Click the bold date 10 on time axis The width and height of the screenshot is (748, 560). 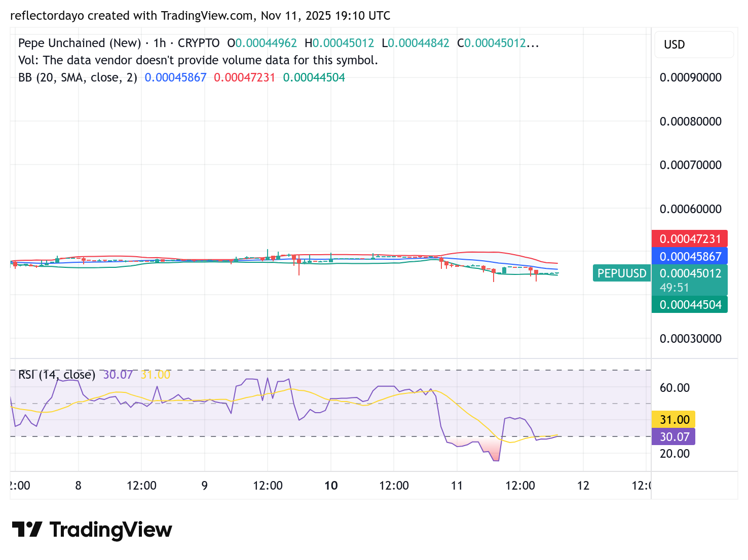pyautogui.click(x=331, y=486)
